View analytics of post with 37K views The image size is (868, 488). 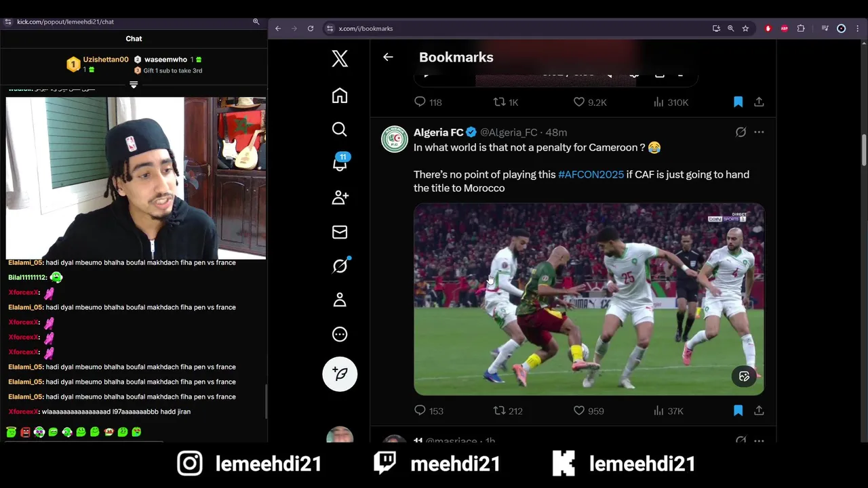tap(668, 411)
